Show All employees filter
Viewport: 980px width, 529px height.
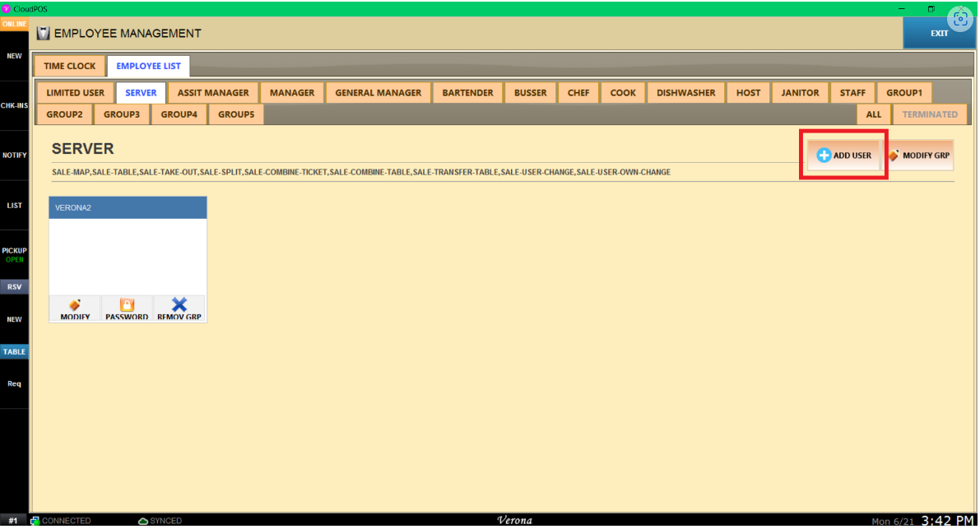click(x=873, y=114)
